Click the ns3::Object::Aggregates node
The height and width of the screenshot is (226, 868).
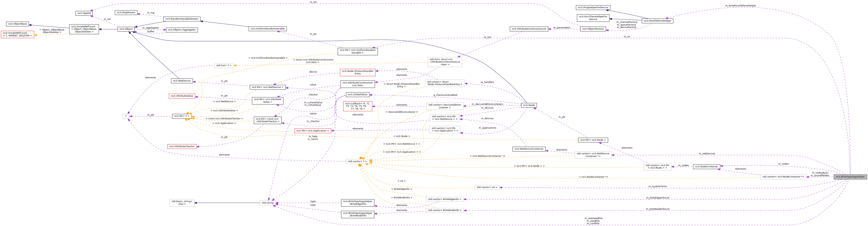pos(182,30)
